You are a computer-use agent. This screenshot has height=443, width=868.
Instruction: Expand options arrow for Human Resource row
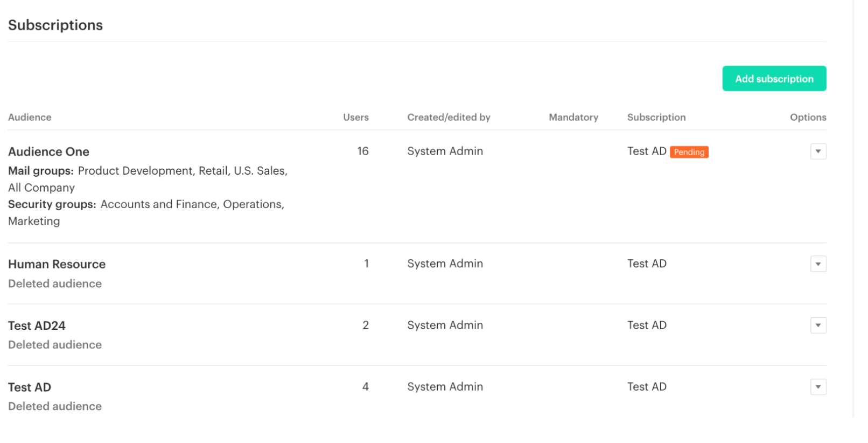(818, 264)
